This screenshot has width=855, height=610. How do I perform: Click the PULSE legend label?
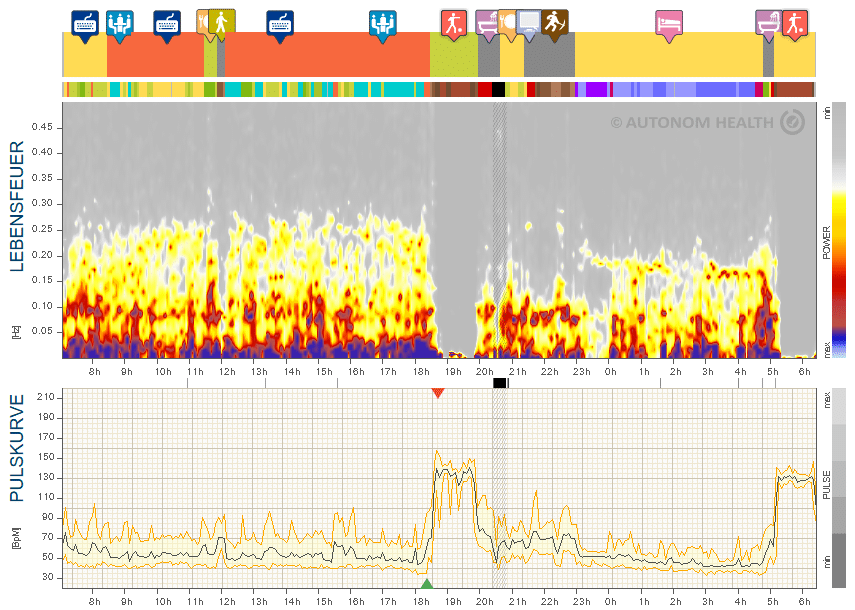pos(827,485)
